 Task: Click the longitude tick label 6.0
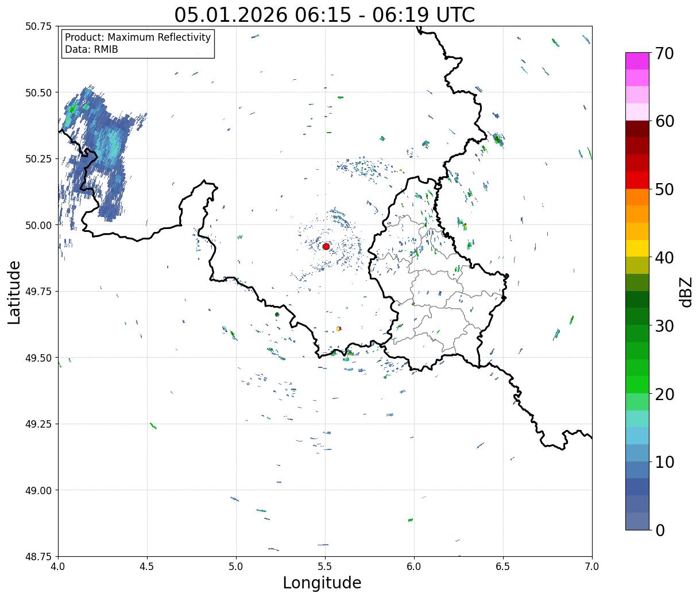(x=414, y=567)
